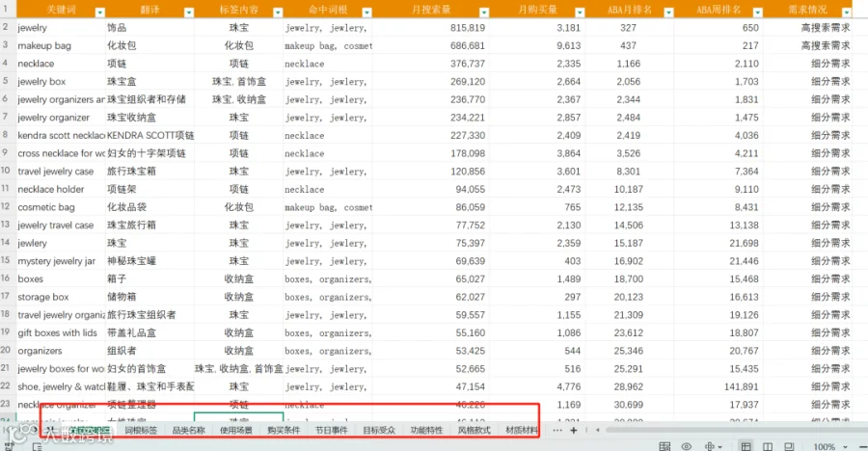This screenshot has width=868, height=451.
Task: Switch to the 使用场景 sheet tab
Action: pos(236,430)
